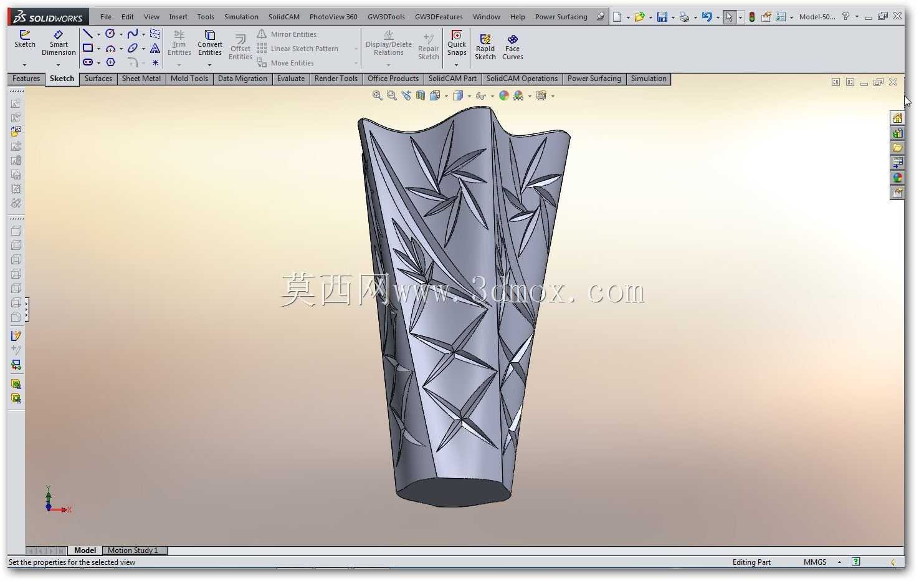Image resolution: width=924 pixels, height=581 pixels.
Task: Click status bar help icon
Action: tap(856, 562)
